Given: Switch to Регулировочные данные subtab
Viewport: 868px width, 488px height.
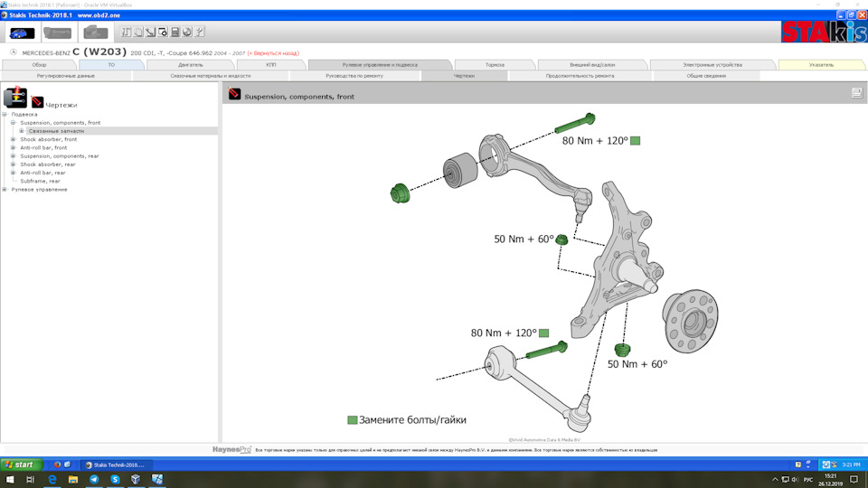Looking at the screenshot, I should click(x=66, y=76).
